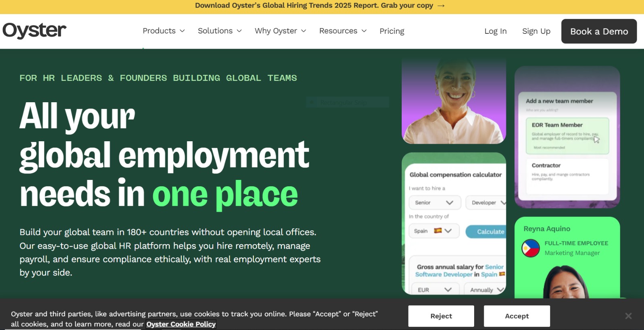Click the smiling woman photo thumbnail
The height and width of the screenshot is (330, 644).
(454, 101)
